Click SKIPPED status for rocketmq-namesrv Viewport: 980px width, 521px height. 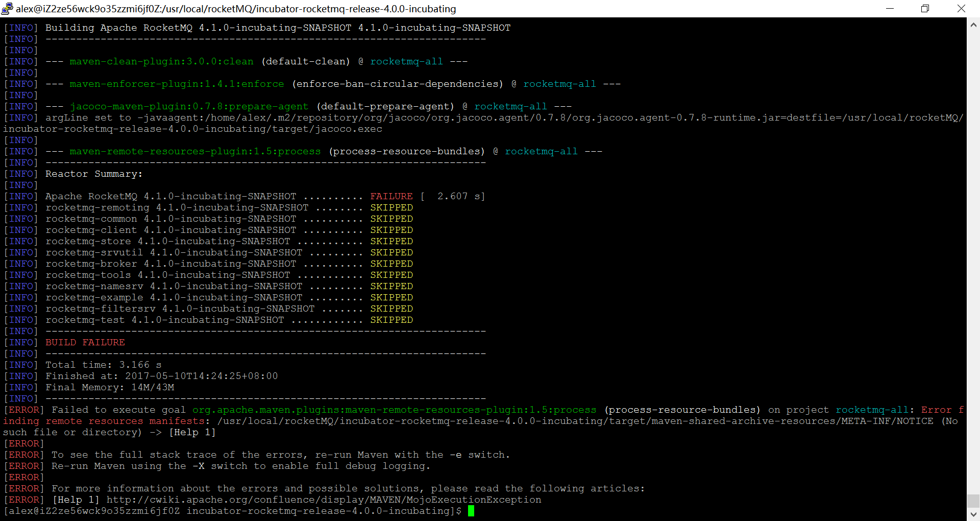[x=391, y=286]
